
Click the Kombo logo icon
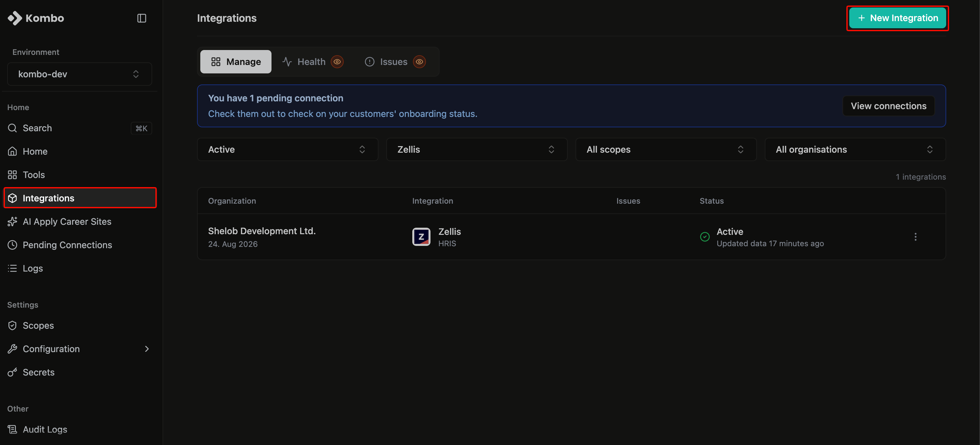(15, 18)
